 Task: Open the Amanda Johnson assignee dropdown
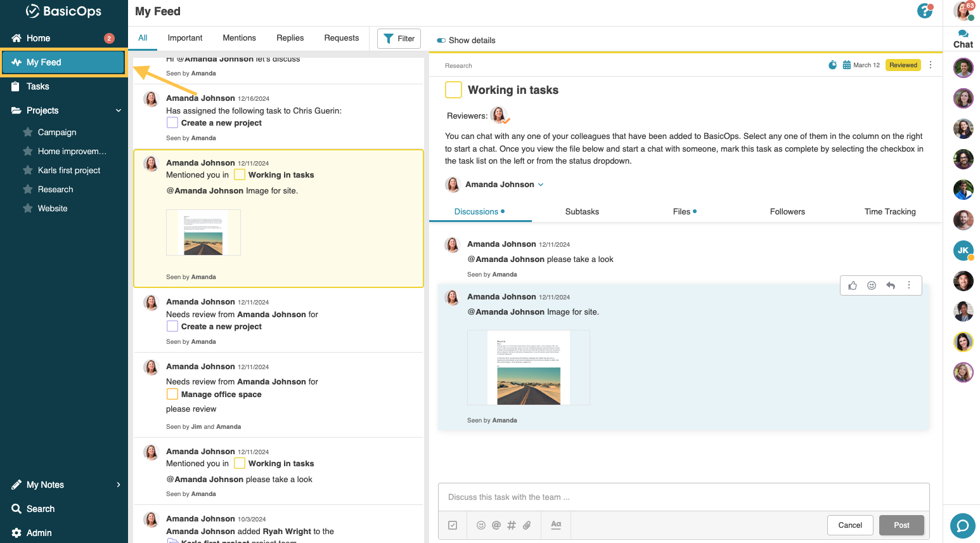pyautogui.click(x=540, y=185)
